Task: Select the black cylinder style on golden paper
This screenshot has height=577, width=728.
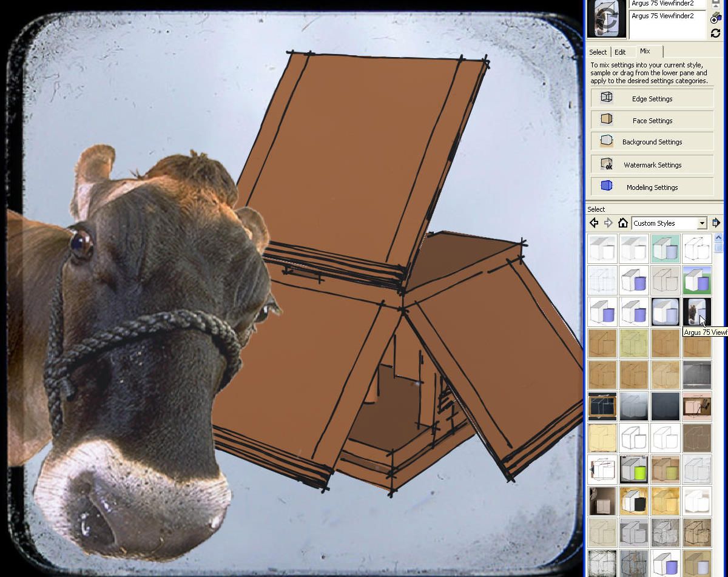Action: coord(634,501)
